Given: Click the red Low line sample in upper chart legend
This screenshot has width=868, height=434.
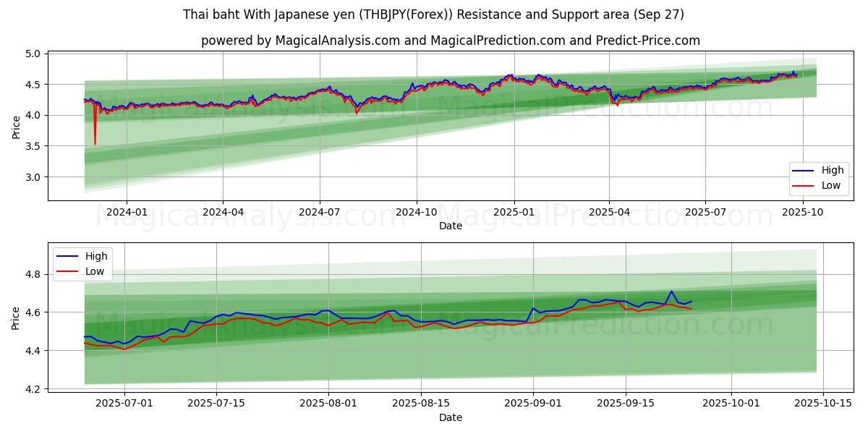Looking at the screenshot, I should [804, 185].
